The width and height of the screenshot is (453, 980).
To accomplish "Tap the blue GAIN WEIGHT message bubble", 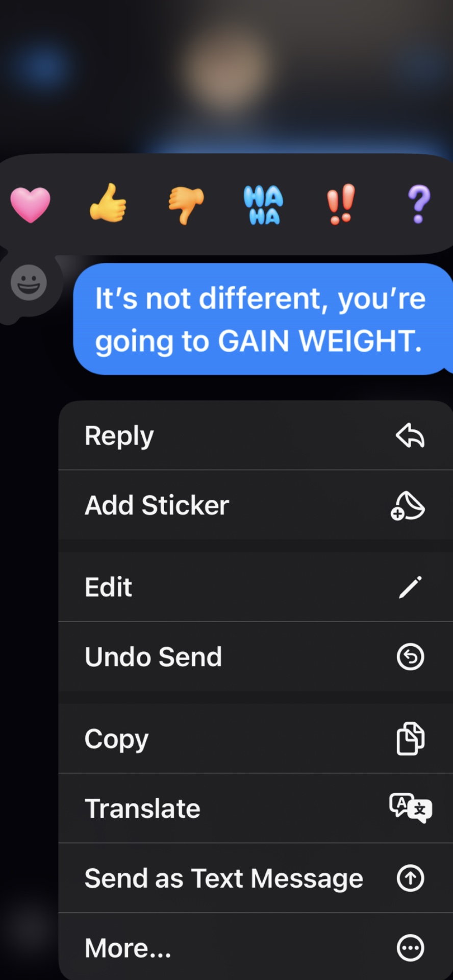I will pyautogui.click(x=263, y=319).
